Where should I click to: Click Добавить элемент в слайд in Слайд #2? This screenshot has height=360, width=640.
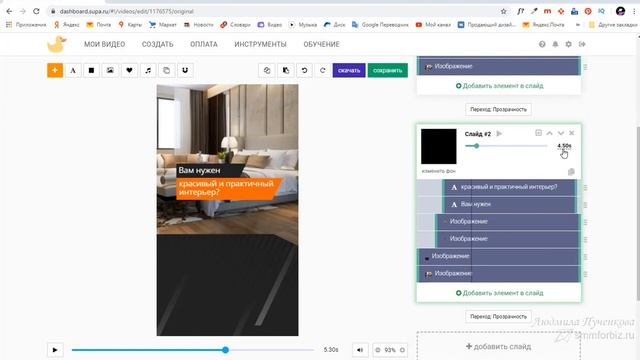[x=499, y=293]
